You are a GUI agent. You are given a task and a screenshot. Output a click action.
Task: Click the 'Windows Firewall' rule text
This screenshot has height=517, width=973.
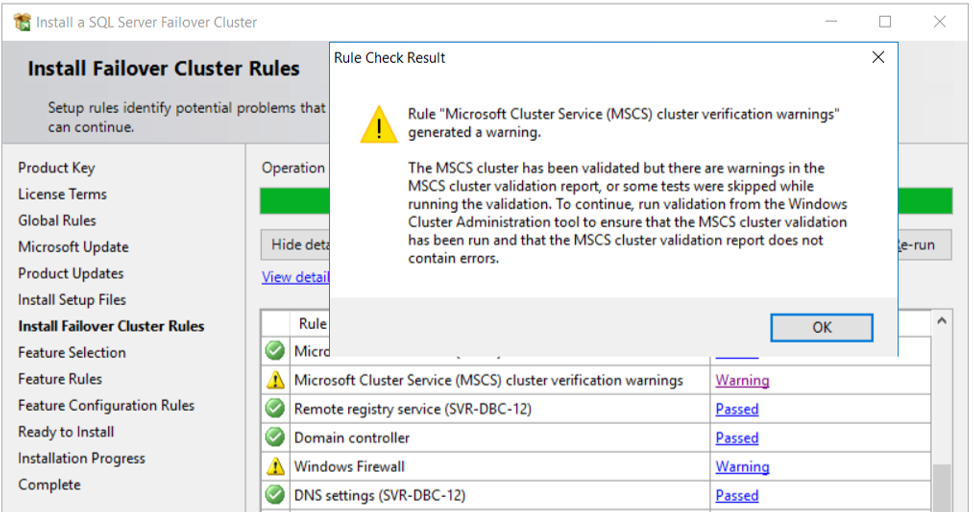pos(349,466)
